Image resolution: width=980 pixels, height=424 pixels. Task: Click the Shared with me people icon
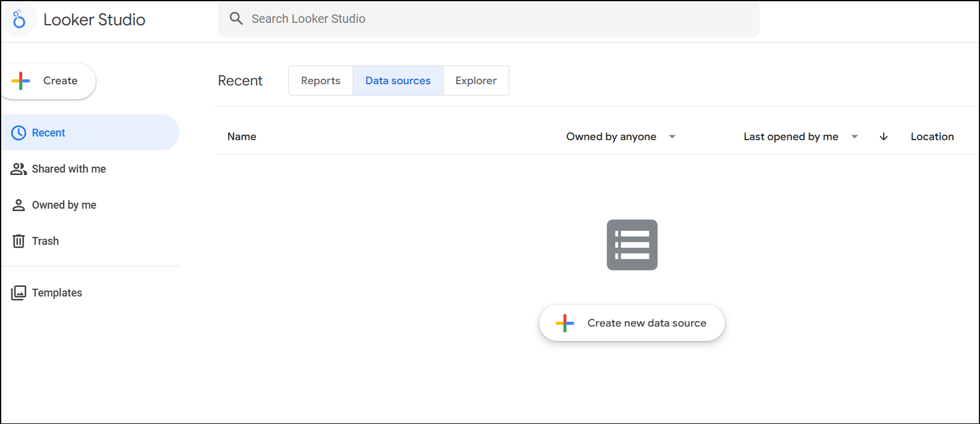tap(19, 169)
